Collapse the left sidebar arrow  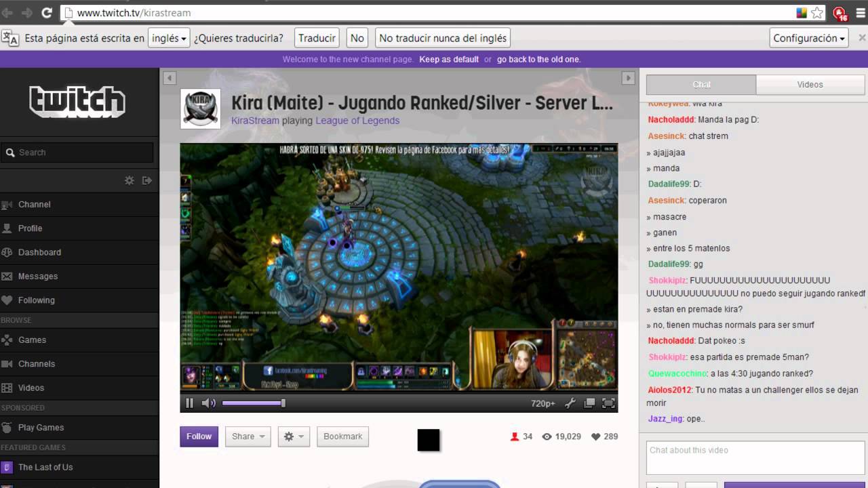170,78
